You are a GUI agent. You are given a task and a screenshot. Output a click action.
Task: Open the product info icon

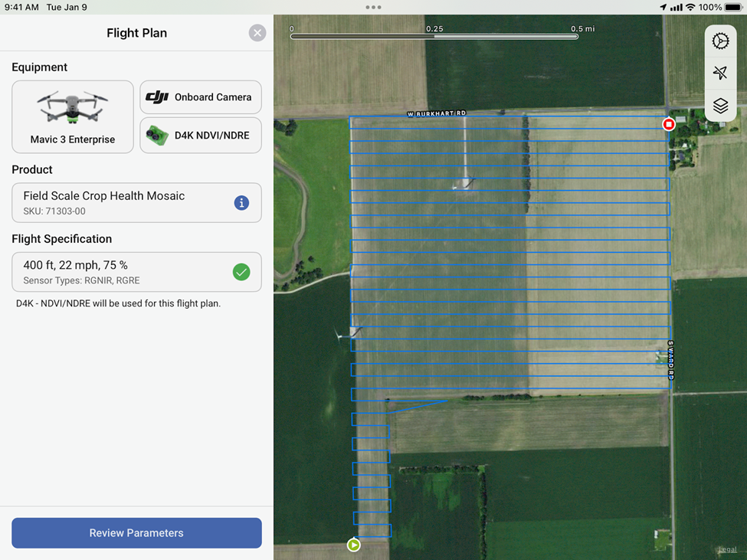click(x=241, y=203)
